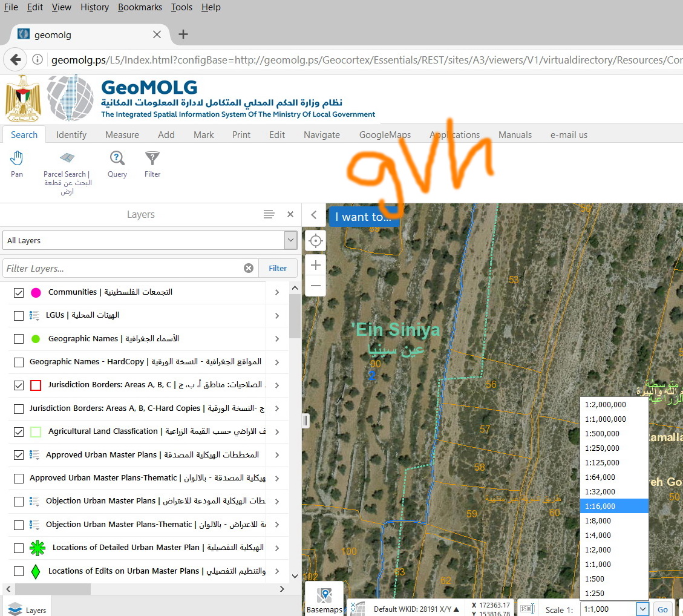Viewport: 683px width, 616px height.
Task: Click Go to apply the scale
Action: tap(662, 609)
